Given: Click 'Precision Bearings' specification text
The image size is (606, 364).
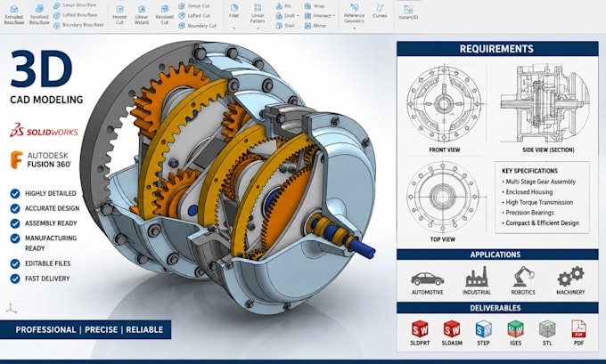Looking at the screenshot, I should pos(530,213).
